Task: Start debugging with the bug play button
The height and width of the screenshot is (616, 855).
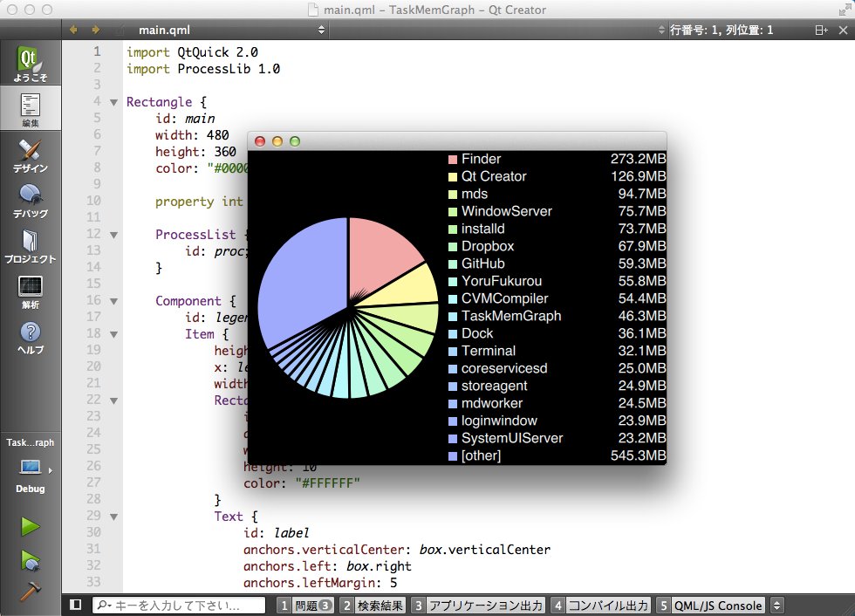Action: tap(30, 560)
